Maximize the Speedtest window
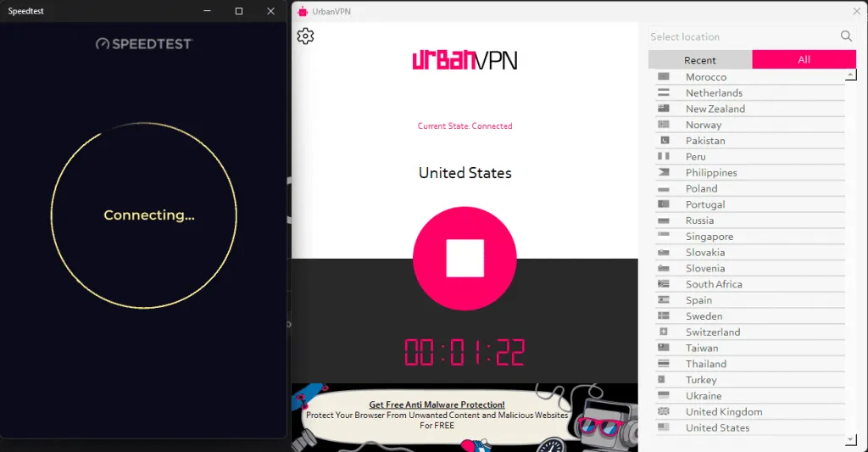This screenshot has height=452, width=868. click(239, 11)
